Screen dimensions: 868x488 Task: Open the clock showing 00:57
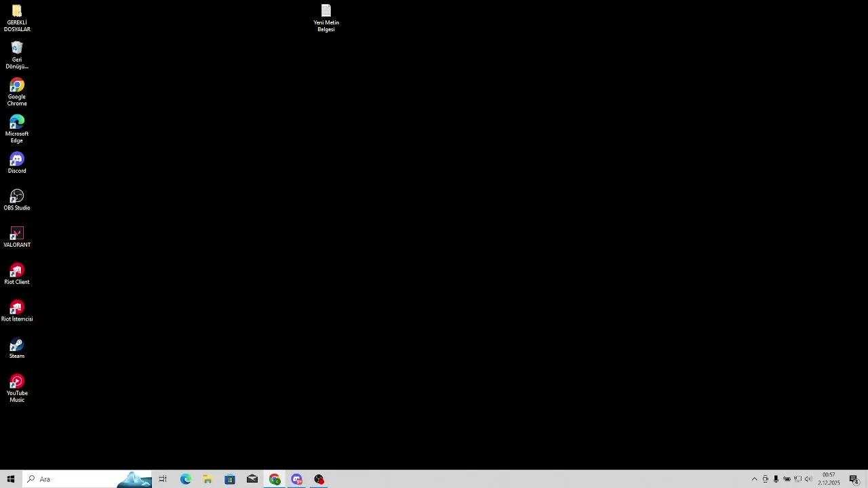point(829,479)
